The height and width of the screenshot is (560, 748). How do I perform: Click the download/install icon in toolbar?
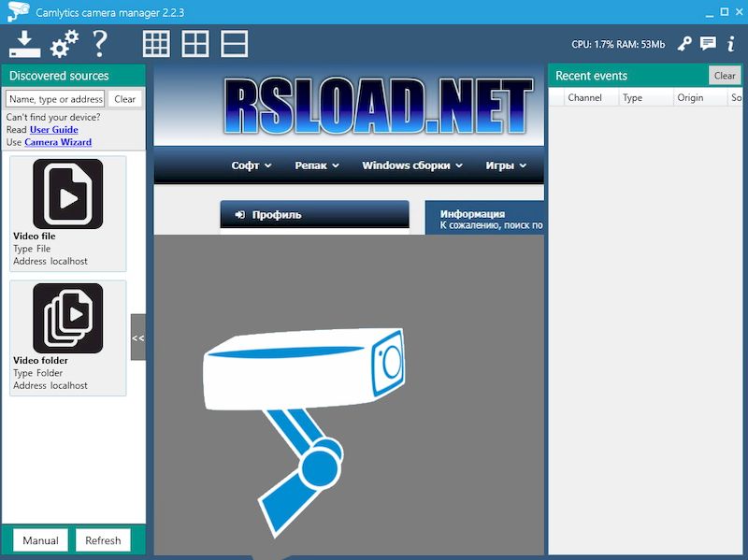(24, 44)
